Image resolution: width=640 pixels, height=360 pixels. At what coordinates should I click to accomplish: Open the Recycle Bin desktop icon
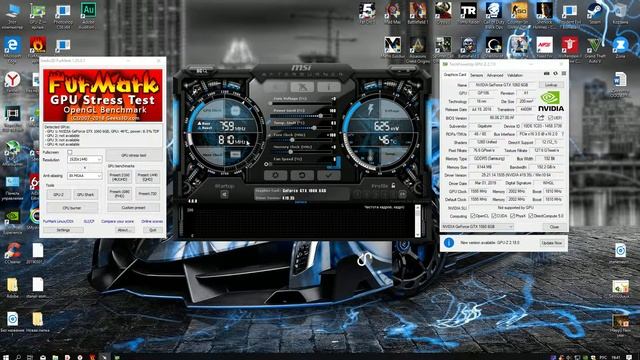pyautogui.click(x=620, y=14)
